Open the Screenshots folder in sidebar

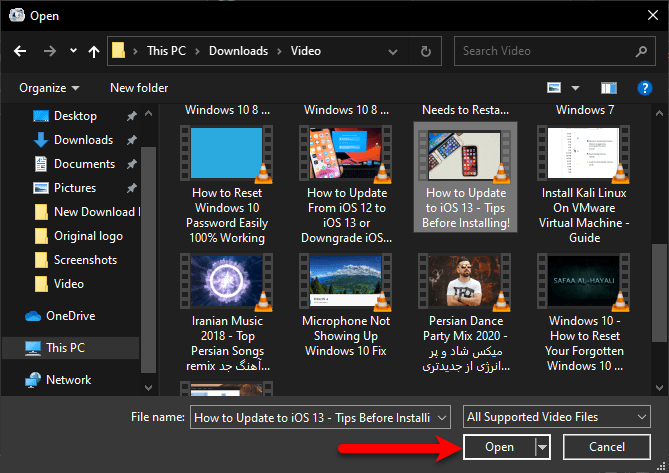pyautogui.click(x=85, y=260)
